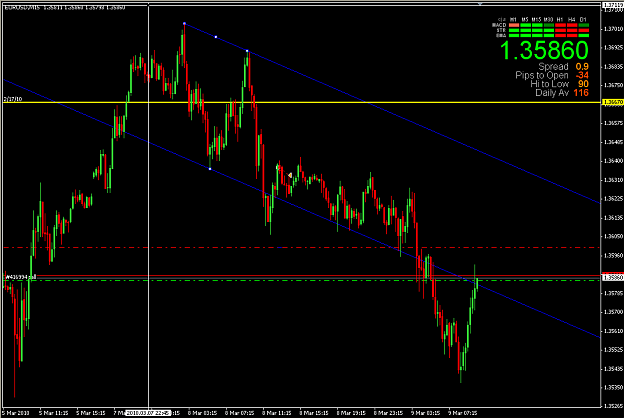Click the 9 Mar 07:15 time axis label
Image resolution: width=625 pixels, height=419 pixels.
[463, 413]
